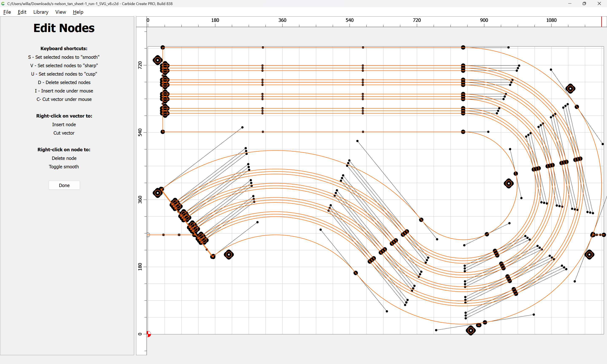Select the circle node cluster inside the large right-hand loop
The height and width of the screenshot is (364, 607).
pyautogui.click(x=509, y=183)
